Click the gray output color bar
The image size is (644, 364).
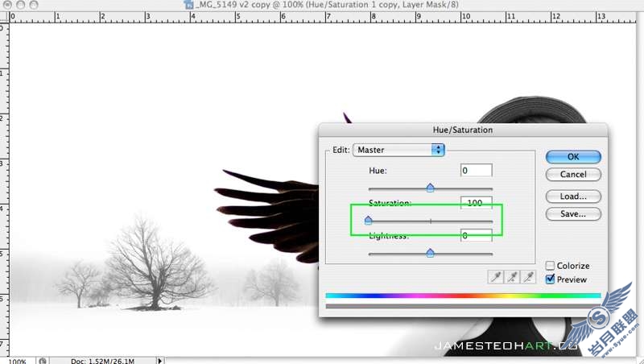coord(463,306)
